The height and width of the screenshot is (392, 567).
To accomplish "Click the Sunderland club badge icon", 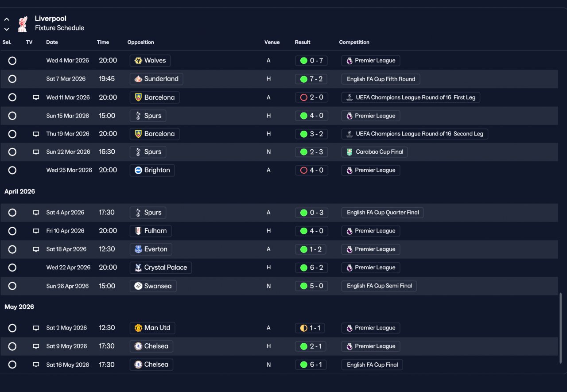I will [138, 79].
